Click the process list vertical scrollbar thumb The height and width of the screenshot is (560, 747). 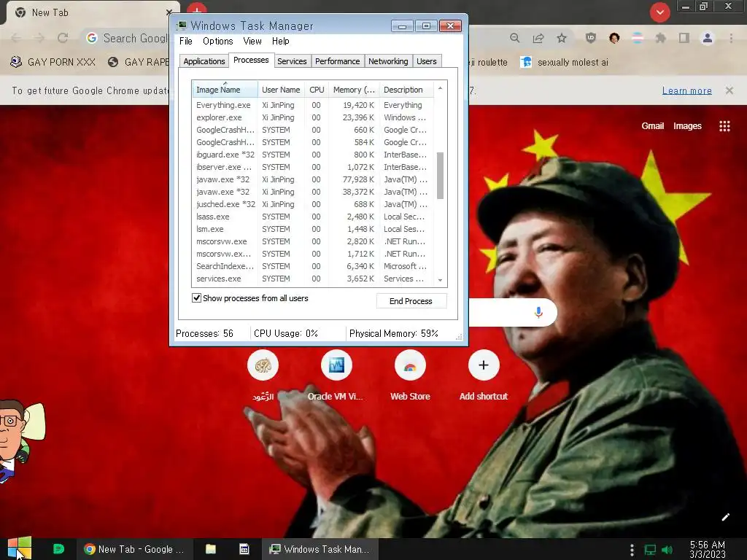[440, 176]
